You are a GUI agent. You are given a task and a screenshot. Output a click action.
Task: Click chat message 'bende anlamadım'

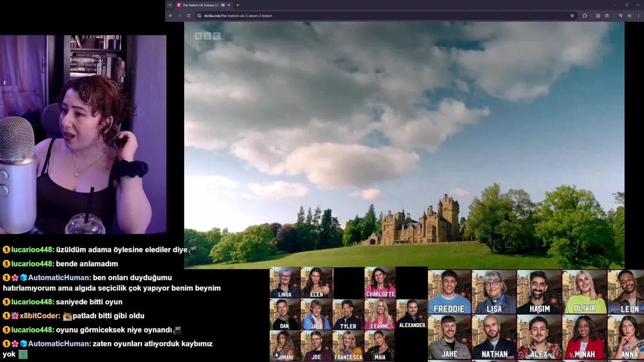[x=87, y=264]
